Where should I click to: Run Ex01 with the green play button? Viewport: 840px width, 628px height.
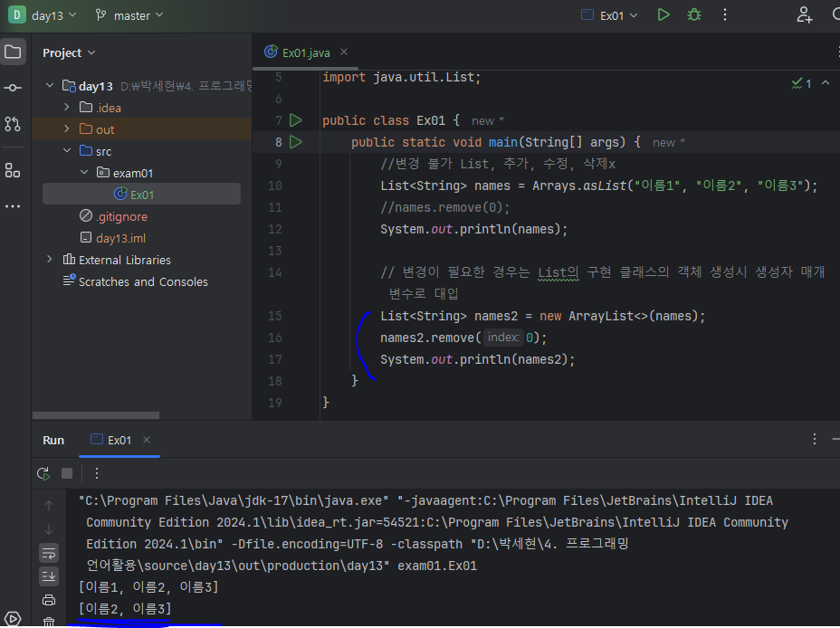(x=663, y=14)
